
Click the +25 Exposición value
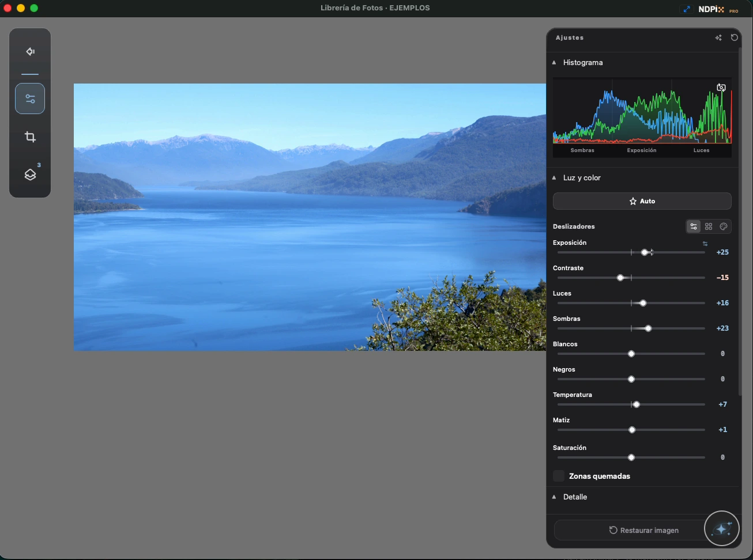[x=722, y=252]
